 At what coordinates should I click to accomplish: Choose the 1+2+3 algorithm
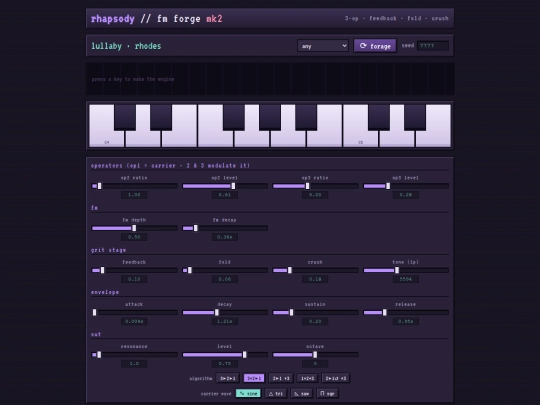click(308, 378)
